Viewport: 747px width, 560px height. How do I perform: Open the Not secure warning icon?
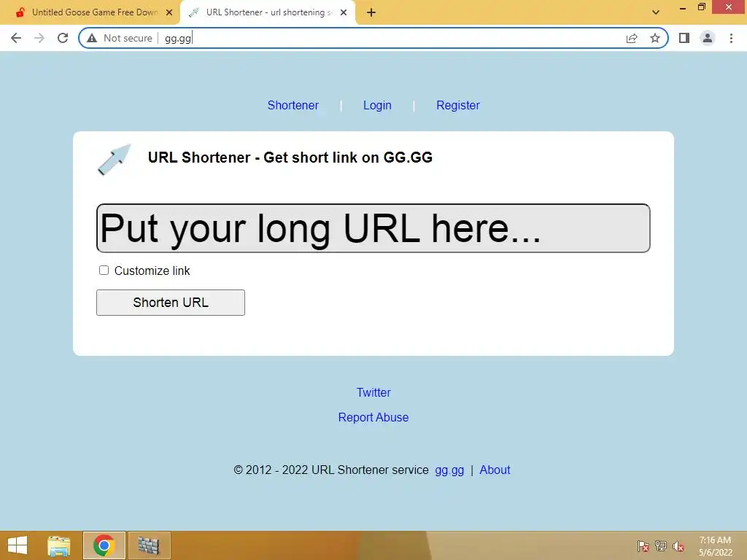point(93,38)
